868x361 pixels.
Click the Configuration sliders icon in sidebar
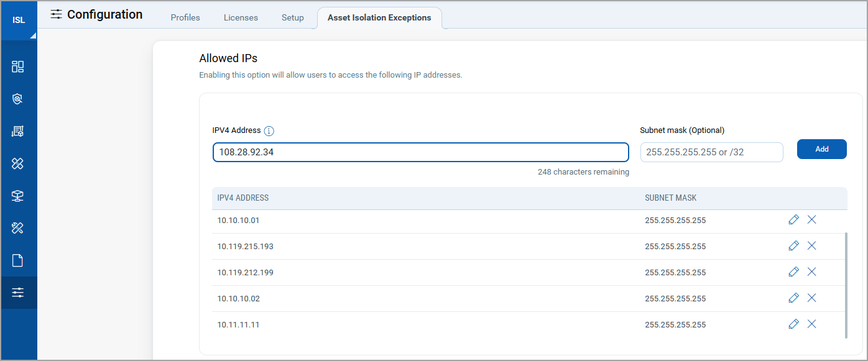[x=18, y=293]
